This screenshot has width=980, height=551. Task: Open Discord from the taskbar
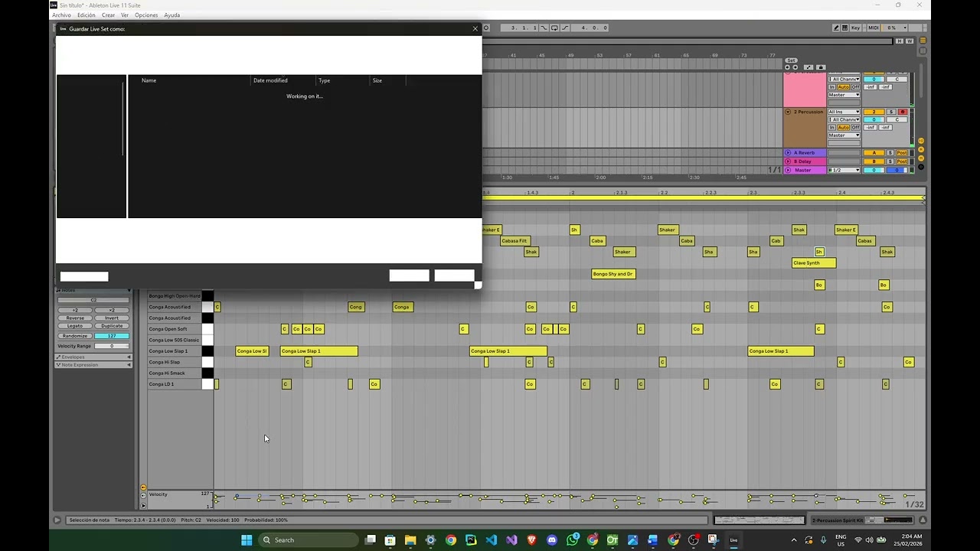[552, 540]
